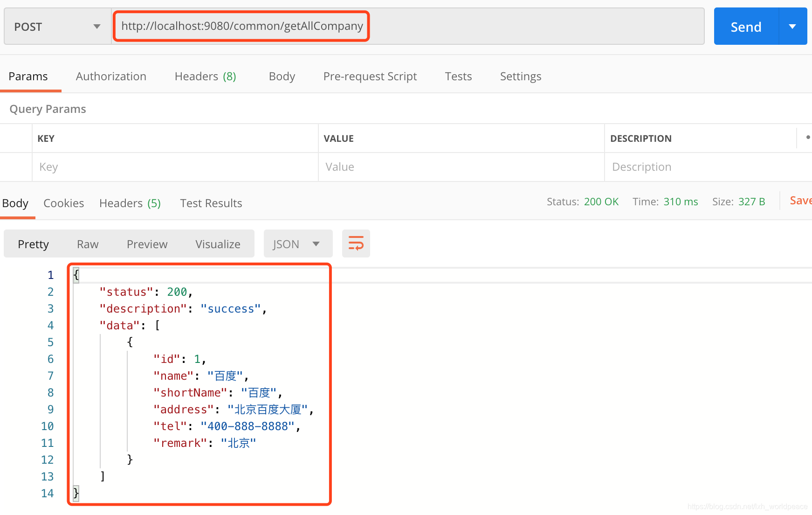Click the "name": "百度" line
812x515 pixels.
tap(201, 376)
